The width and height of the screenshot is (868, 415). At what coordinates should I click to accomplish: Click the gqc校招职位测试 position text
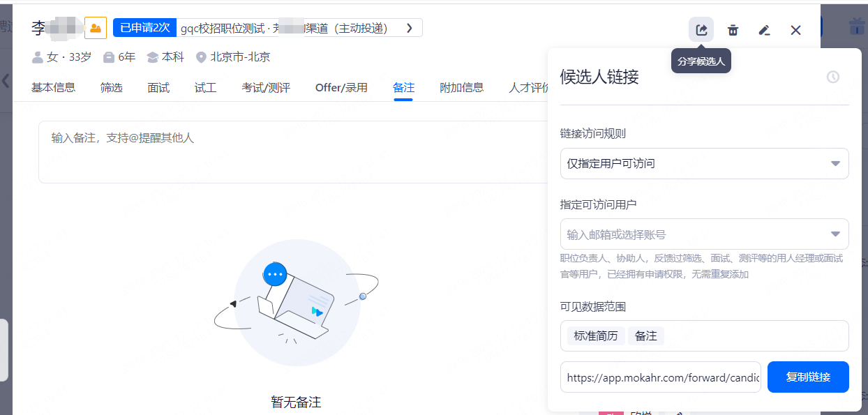pos(223,29)
